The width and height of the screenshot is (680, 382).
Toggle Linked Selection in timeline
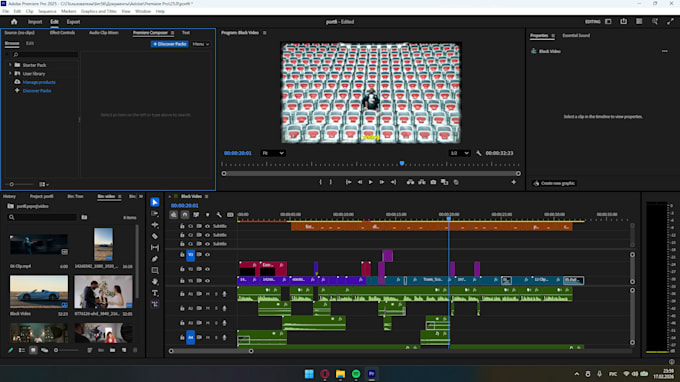(x=196, y=215)
